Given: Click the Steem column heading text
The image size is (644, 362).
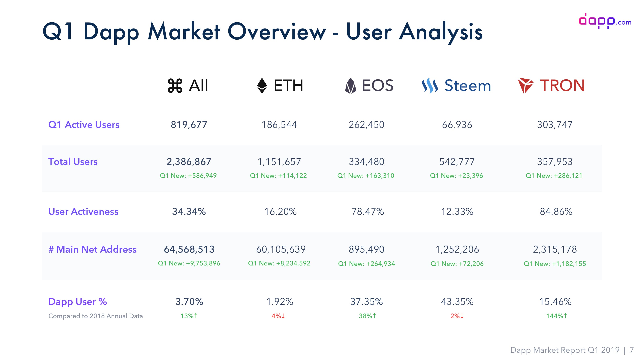Looking at the screenshot, I should (x=468, y=85).
